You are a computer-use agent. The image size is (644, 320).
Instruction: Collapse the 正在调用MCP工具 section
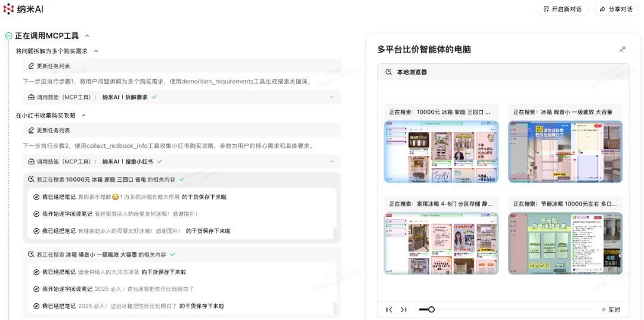88,36
